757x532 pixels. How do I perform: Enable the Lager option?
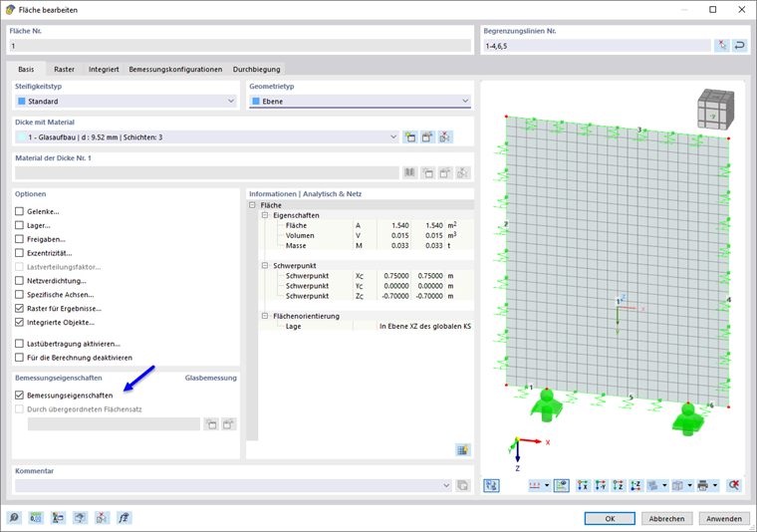click(x=19, y=225)
